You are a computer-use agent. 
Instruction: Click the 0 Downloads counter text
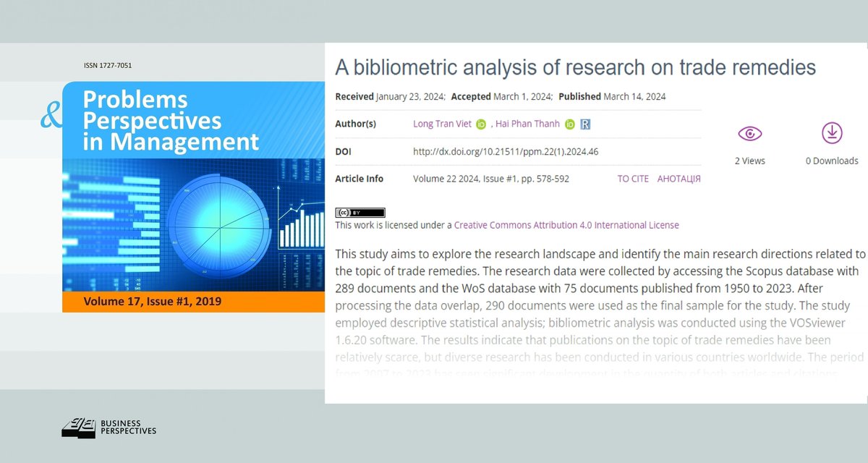pos(832,161)
